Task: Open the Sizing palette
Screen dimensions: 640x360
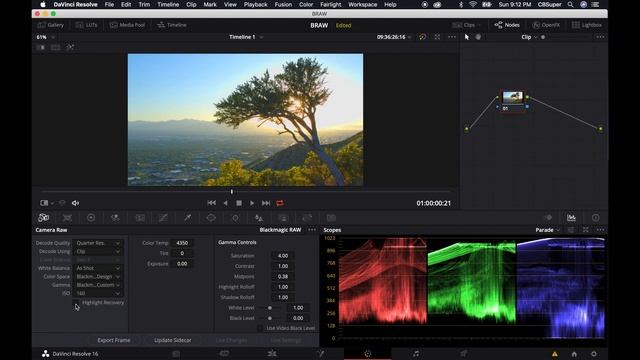Action: 307,218
